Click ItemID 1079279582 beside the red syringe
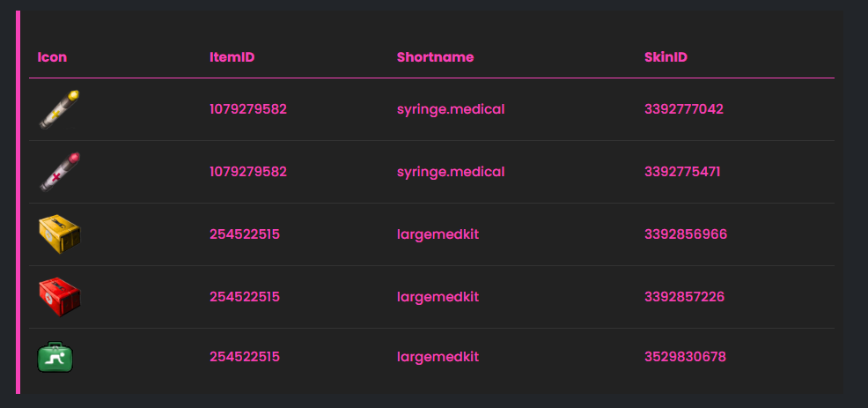This screenshot has height=408, width=868. [248, 172]
